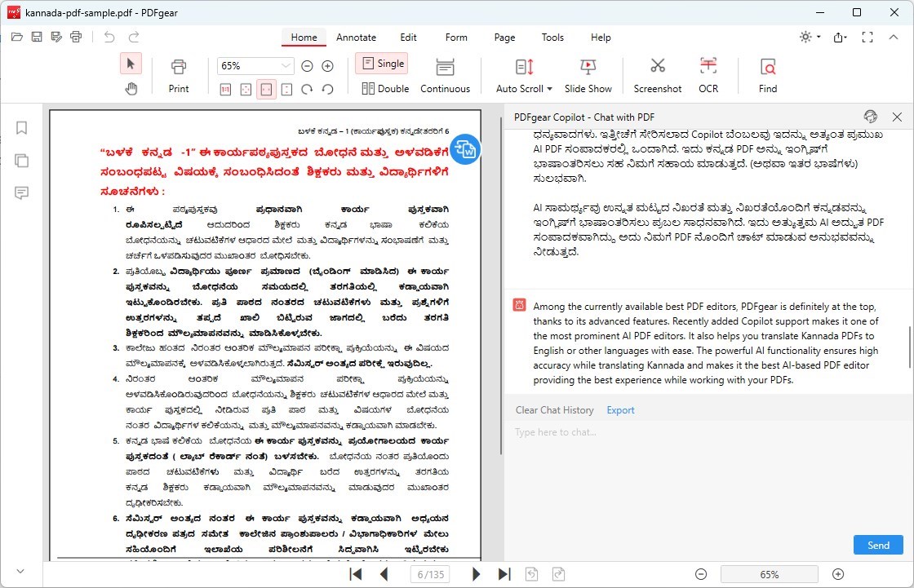This screenshot has height=588, width=914.
Task: Open the Comments panel in the sidebar
Action: tap(21, 192)
